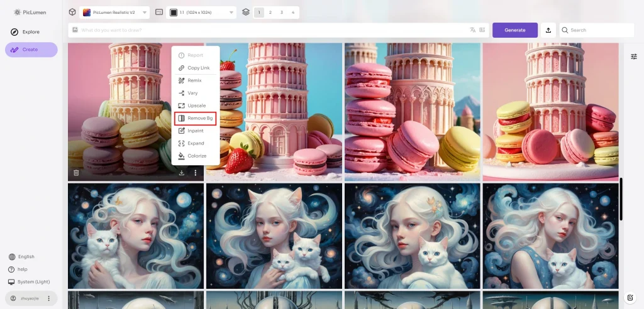Open the fourth macaron tower image on pink background

(551, 112)
